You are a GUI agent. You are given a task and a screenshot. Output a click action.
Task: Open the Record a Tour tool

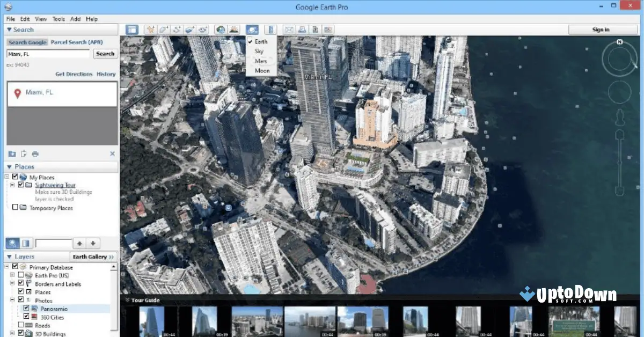point(202,30)
